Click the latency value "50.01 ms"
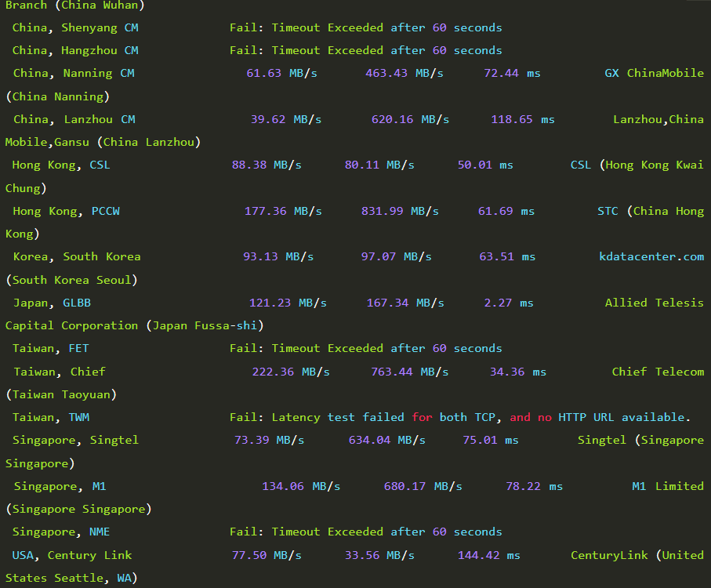This screenshot has width=711, height=588. tap(485, 165)
